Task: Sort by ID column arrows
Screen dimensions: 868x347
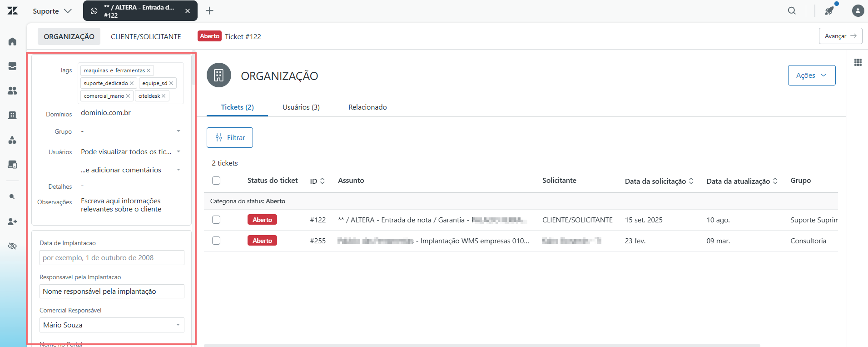Action: tap(322, 181)
